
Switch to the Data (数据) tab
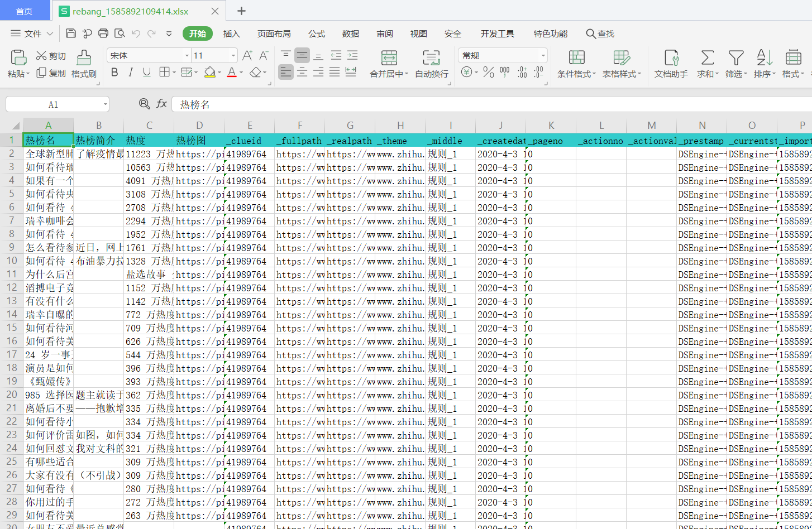tap(351, 33)
